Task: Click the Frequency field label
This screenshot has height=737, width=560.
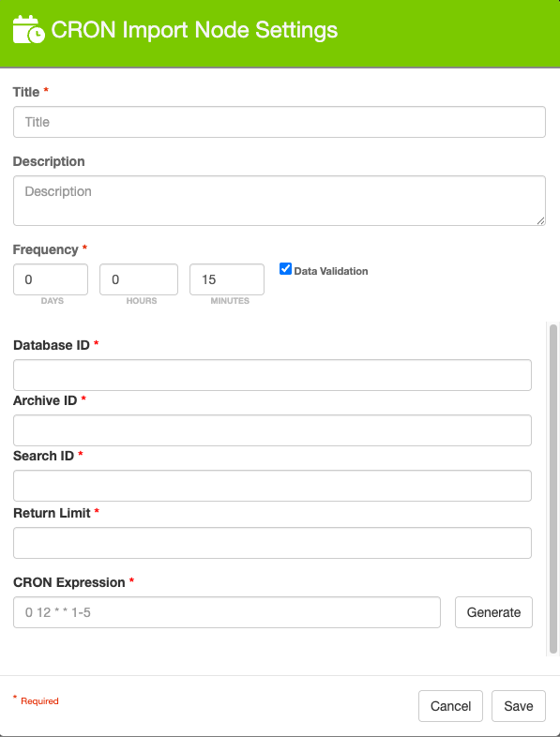Action: point(45,249)
